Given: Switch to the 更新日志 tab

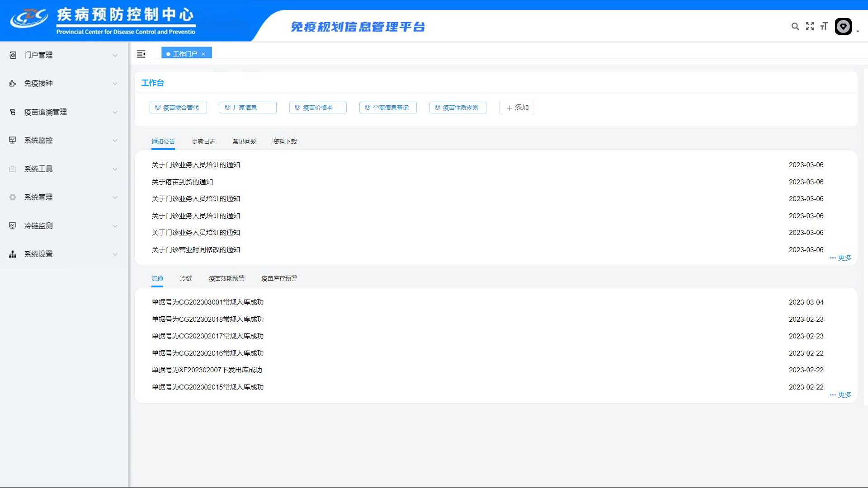Looking at the screenshot, I should click(x=203, y=141).
